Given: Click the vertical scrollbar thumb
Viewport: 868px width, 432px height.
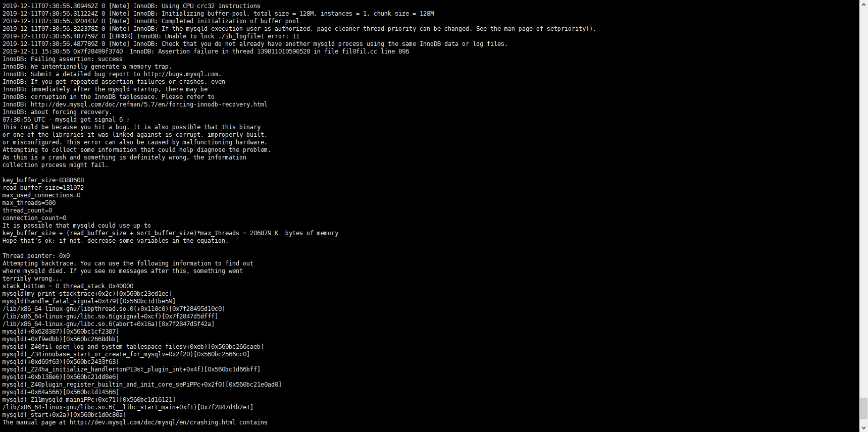Looking at the screenshot, I should [863, 408].
